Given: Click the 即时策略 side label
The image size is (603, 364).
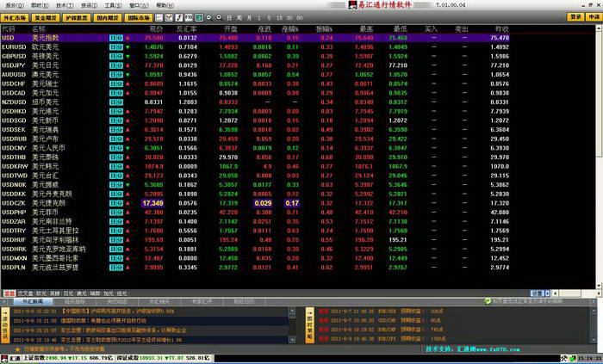Looking at the screenshot, I should pyautogui.click(x=310, y=324).
